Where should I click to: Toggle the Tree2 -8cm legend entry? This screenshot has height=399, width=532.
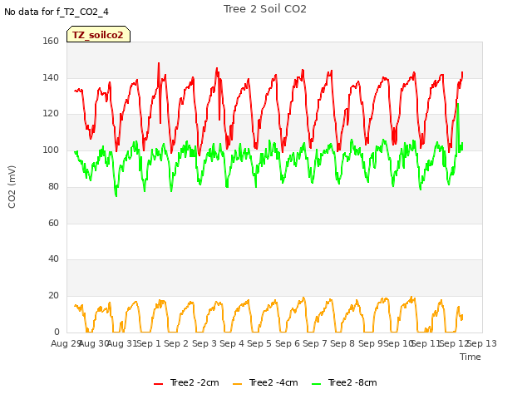click(x=344, y=382)
